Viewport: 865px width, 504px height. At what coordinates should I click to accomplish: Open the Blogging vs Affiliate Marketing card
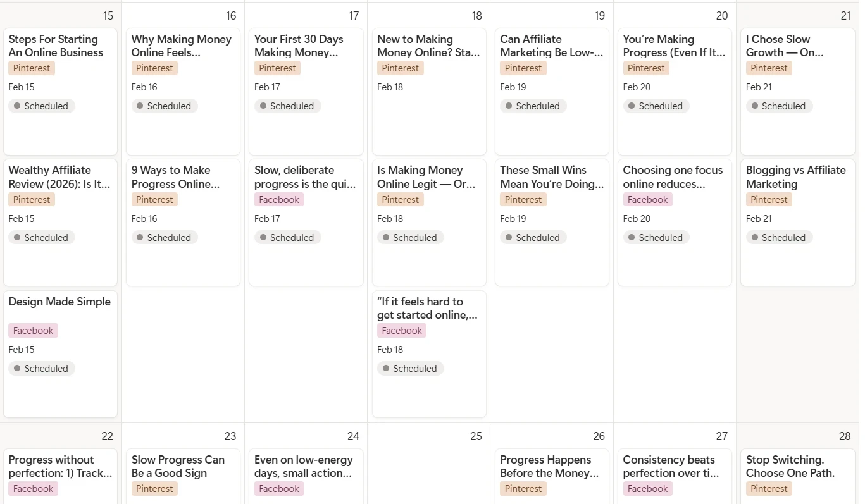click(x=795, y=177)
